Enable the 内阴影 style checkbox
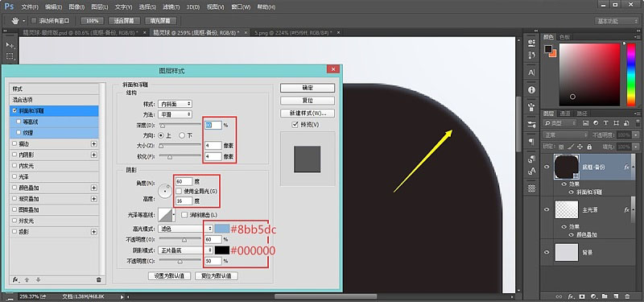The height and width of the screenshot is (302, 644). pyautogui.click(x=15, y=155)
